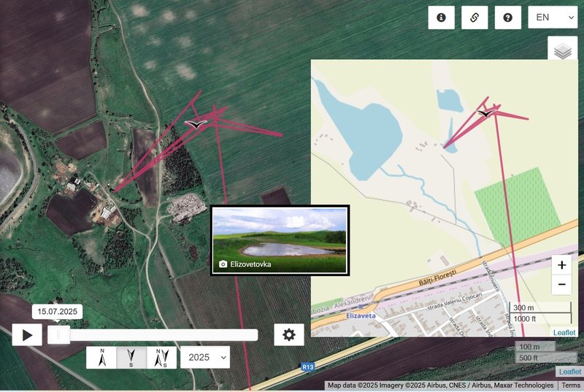Select the southward migration direction button
The image size is (584, 392).
[131, 358]
